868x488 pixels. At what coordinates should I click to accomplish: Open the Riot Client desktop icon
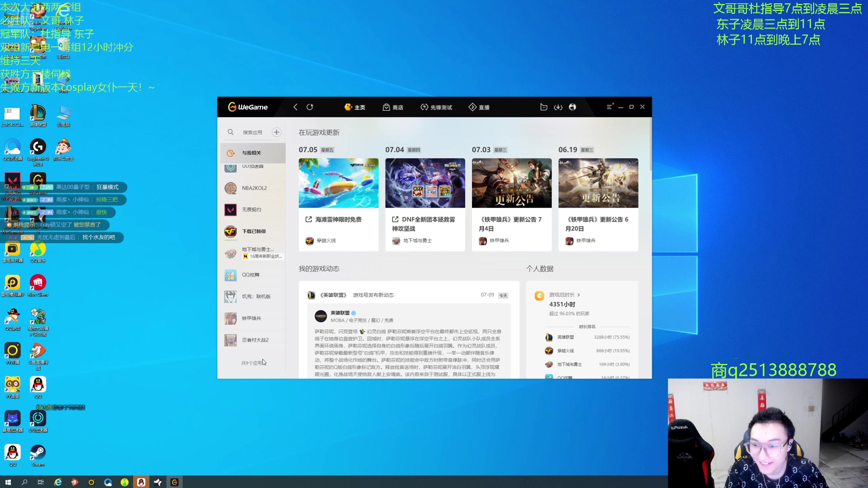coord(38,286)
